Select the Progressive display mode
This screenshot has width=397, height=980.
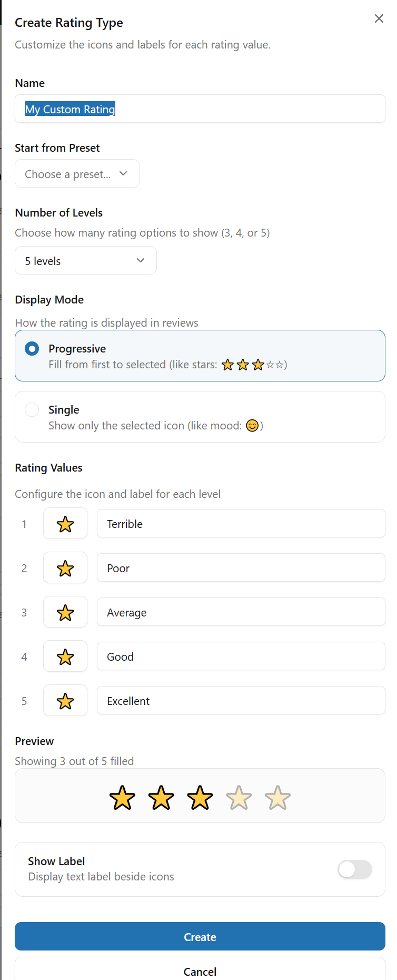(x=32, y=349)
